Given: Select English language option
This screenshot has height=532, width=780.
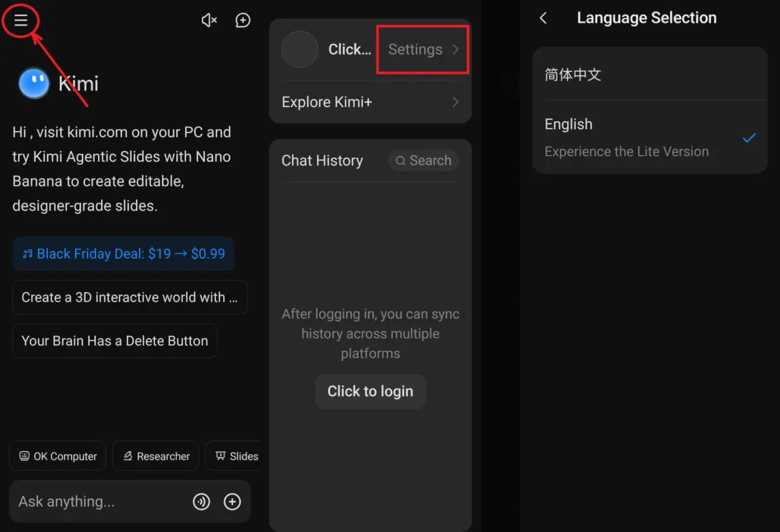Looking at the screenshot, I should pos(649,137).
